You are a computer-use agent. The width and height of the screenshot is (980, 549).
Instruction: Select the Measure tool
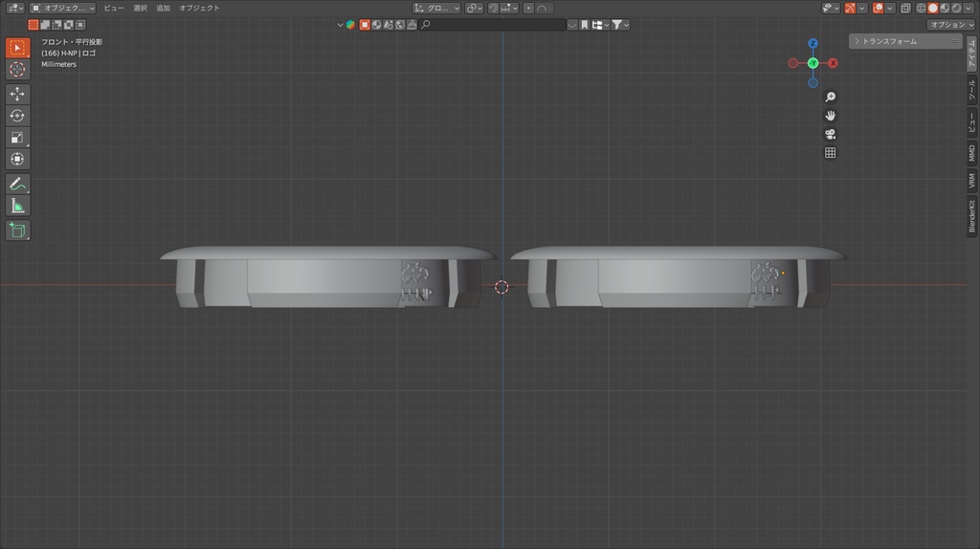coord(17,206)
